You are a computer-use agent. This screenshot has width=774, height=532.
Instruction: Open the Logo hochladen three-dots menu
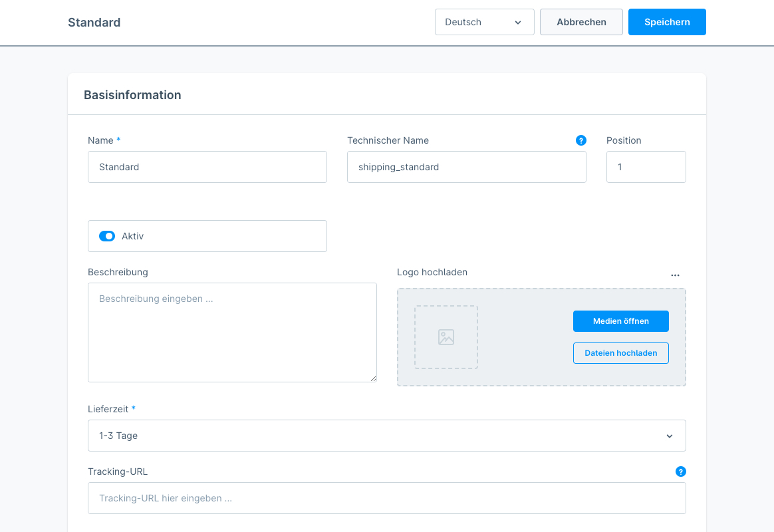pos(675,275)
